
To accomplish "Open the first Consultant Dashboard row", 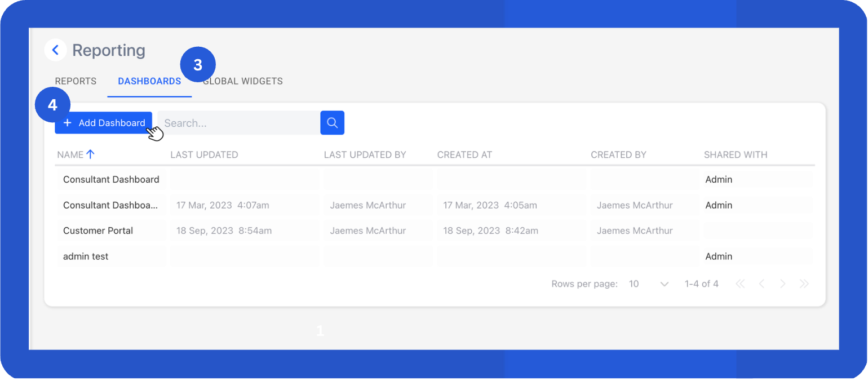I will tap(111, 179).
